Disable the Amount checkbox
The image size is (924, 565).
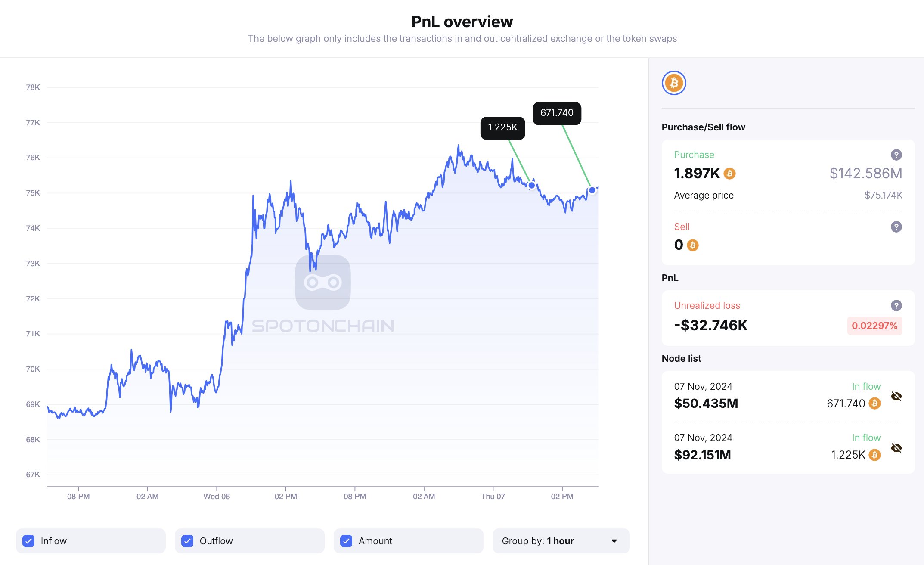346,541
